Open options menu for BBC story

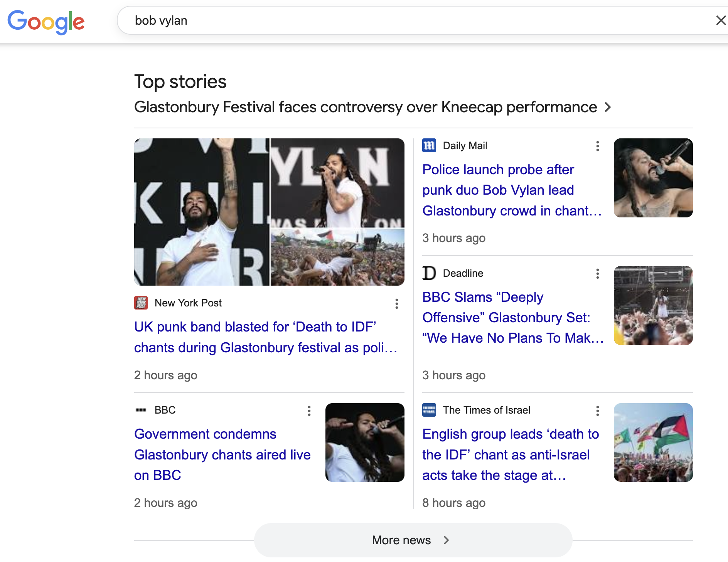pos(309,411)
